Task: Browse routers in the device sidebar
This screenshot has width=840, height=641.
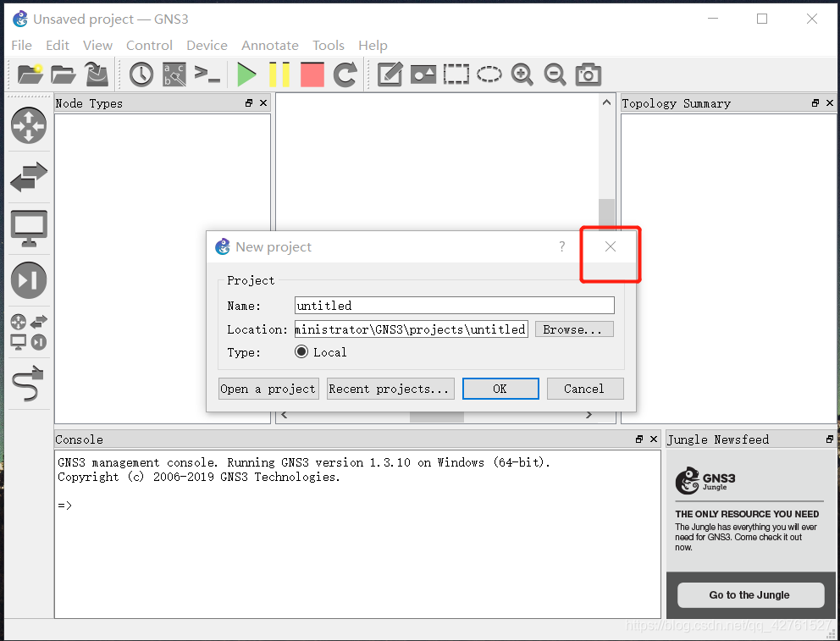Action: point(29,125)
